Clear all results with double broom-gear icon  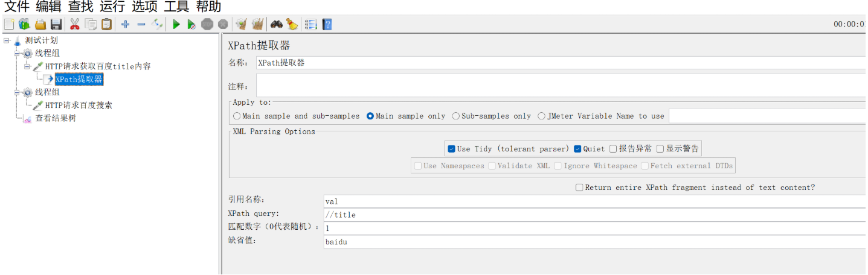258,24
